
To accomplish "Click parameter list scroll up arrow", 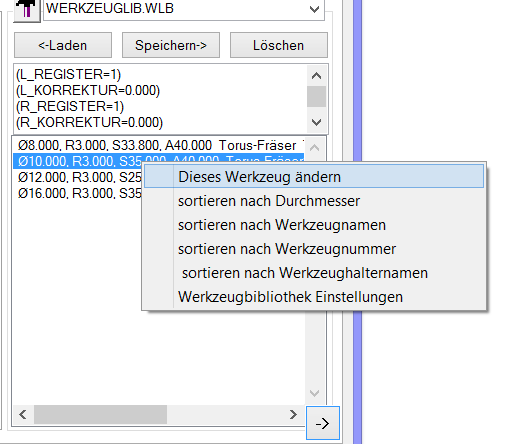I will pos(316,76).
